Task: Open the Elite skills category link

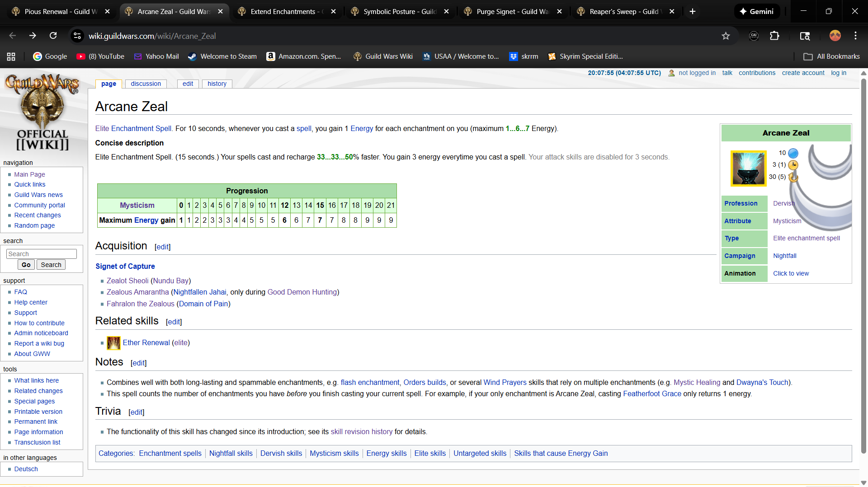Action: coord(430,454)
